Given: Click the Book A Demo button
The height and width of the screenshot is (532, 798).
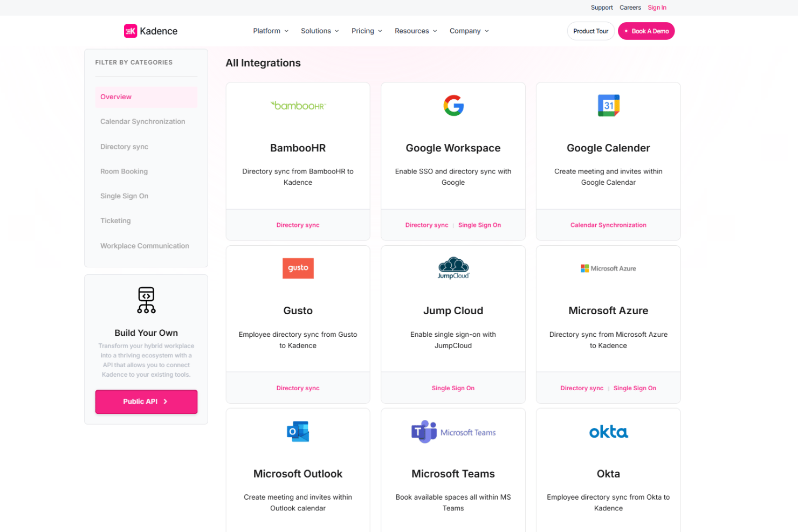Looking at the screenshot, I should pyautogui.click(x=646, y=31).
